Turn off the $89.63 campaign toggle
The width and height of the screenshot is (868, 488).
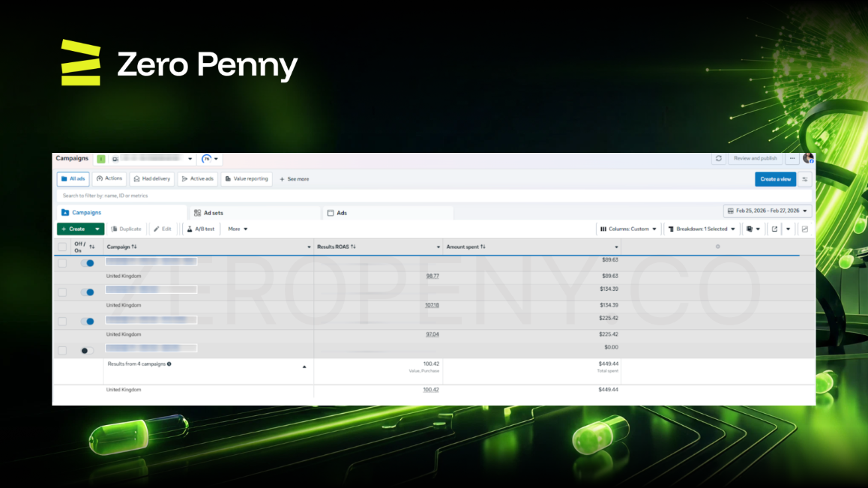[x=88, y=263]
